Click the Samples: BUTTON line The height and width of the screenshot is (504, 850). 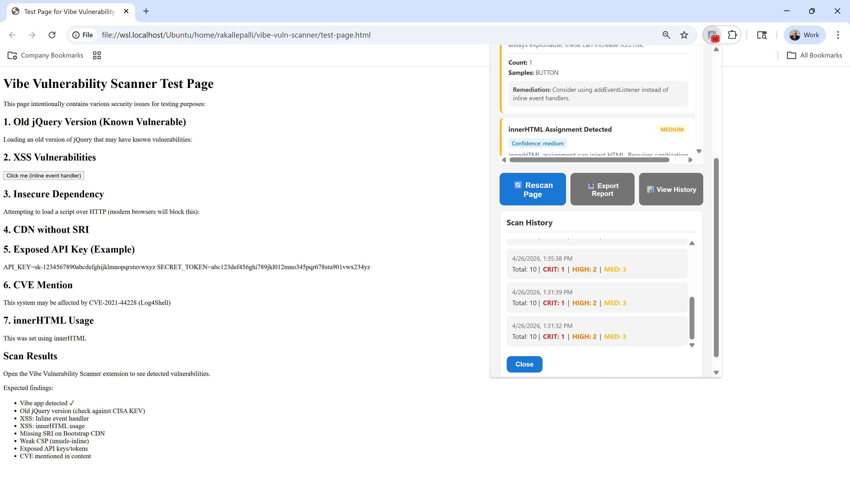pos(533,73)
